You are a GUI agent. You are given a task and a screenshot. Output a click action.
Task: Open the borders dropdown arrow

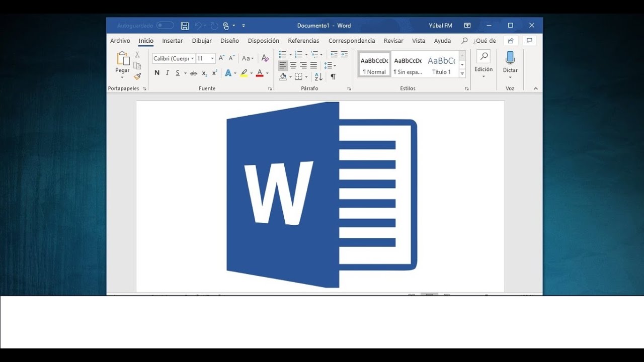(306, 77)
